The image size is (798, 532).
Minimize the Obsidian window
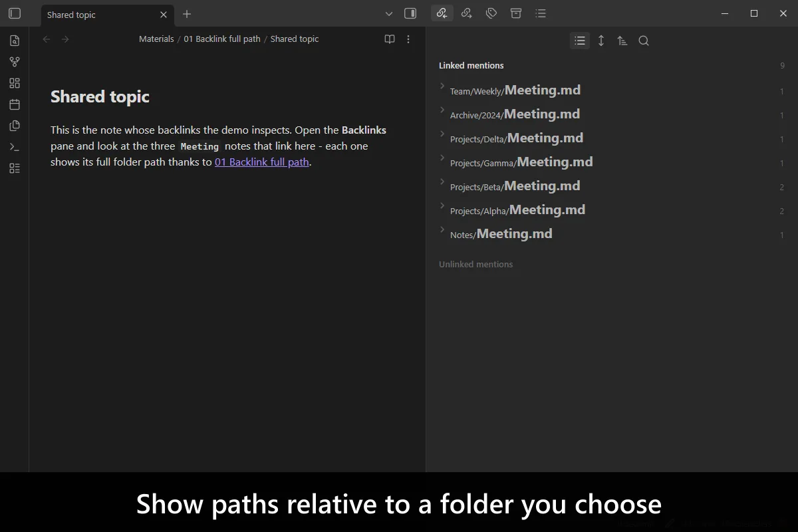(x=725, y=13)
